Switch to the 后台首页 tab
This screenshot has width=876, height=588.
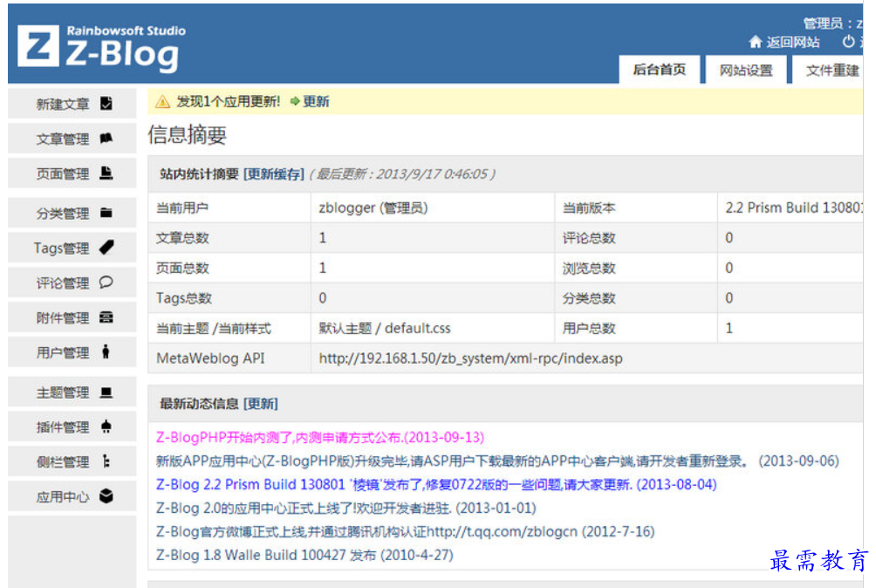point(660,70)
